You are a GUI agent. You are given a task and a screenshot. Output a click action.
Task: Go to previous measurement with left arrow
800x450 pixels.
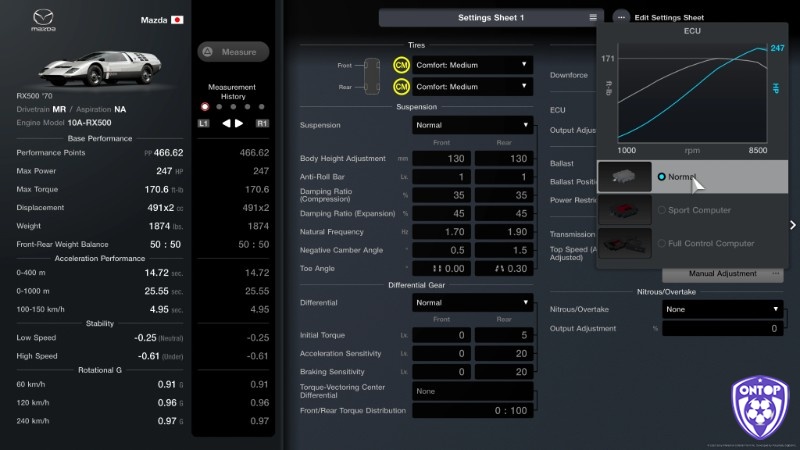click(x=226, y=123)
